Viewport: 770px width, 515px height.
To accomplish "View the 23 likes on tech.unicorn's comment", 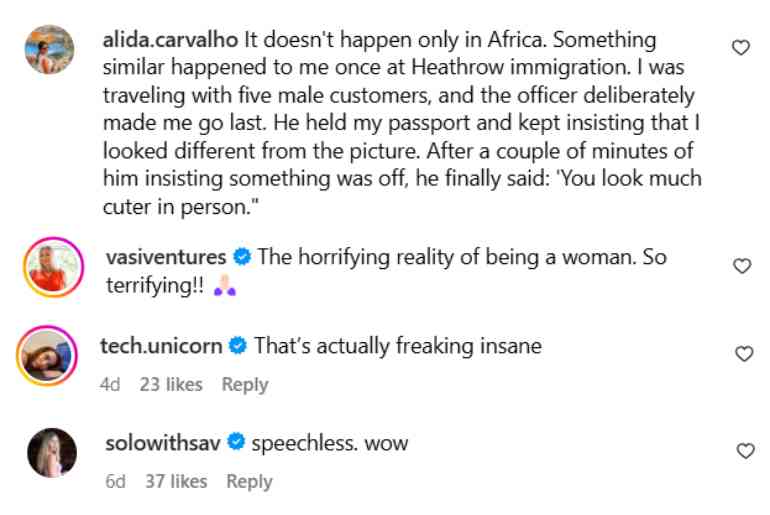I will (171, 384).
